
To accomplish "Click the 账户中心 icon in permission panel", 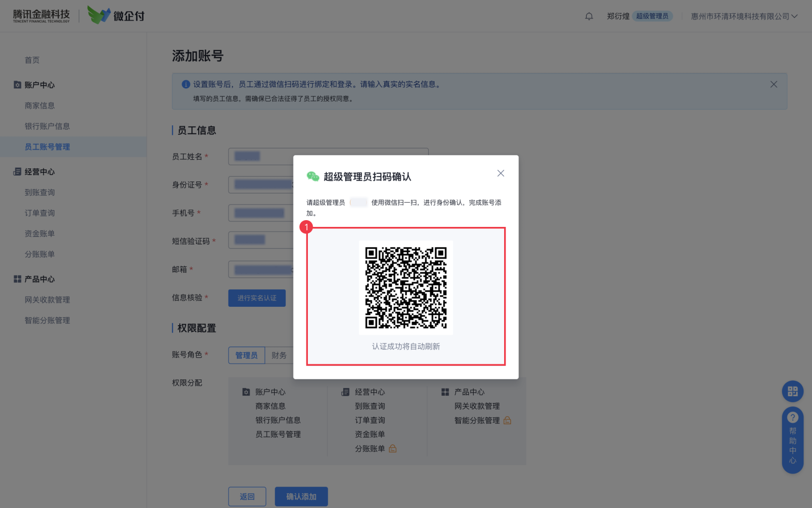I will point(246,392).
